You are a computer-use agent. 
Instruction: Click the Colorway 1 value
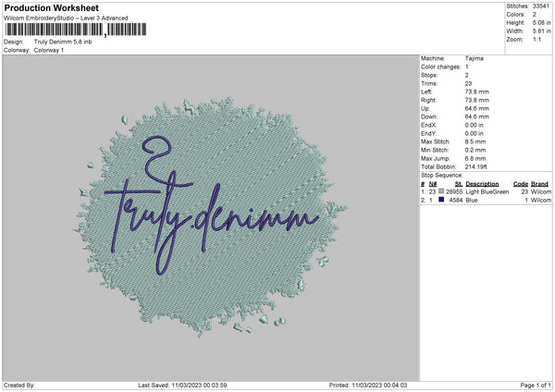49,51
